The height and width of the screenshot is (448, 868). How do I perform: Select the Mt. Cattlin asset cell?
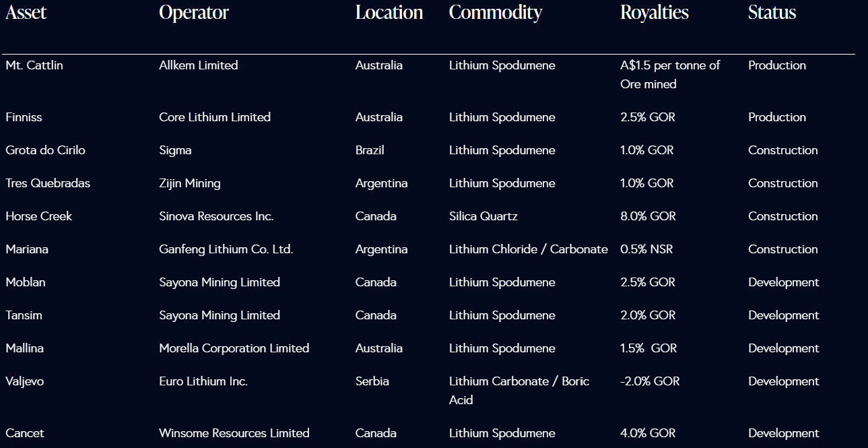click(34, 65)
